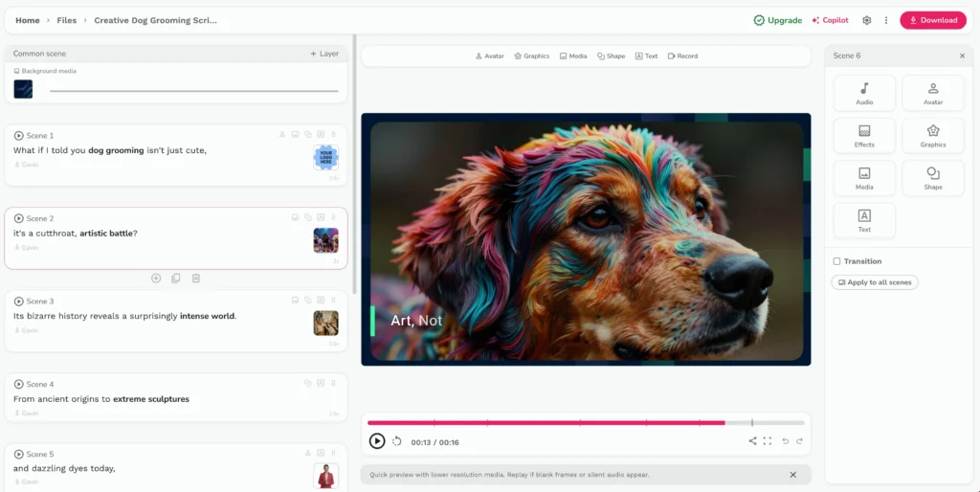Click the text layer icon in Scene 1 row

pos(321,134)
